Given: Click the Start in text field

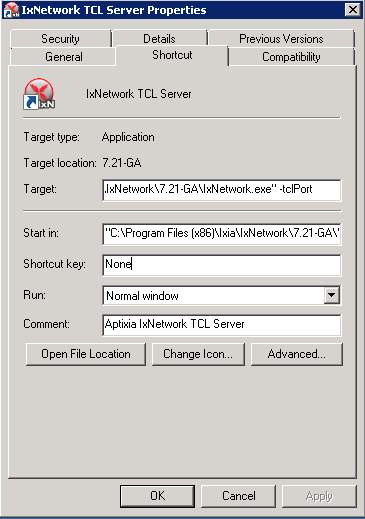Looking at the screenshot, I should [222, 233].
